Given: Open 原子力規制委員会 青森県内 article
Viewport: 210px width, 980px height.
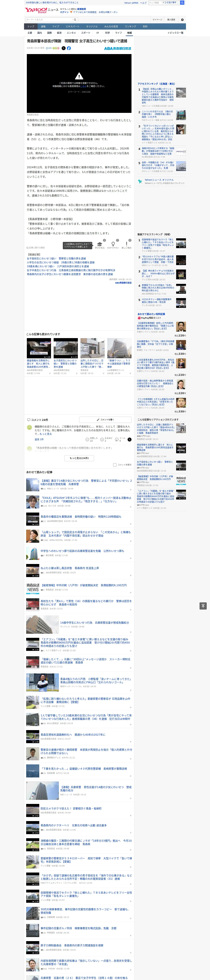Looking at the screenshot, I should pos(72,945).
